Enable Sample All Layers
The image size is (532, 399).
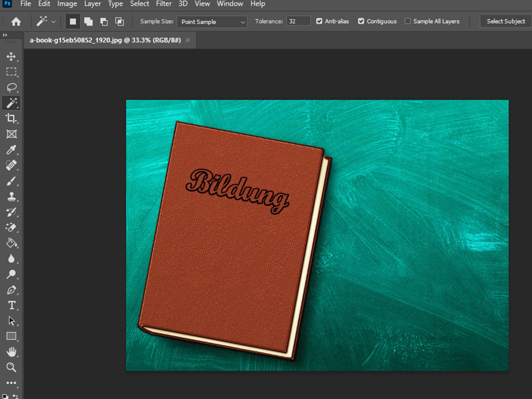(407, 21)
